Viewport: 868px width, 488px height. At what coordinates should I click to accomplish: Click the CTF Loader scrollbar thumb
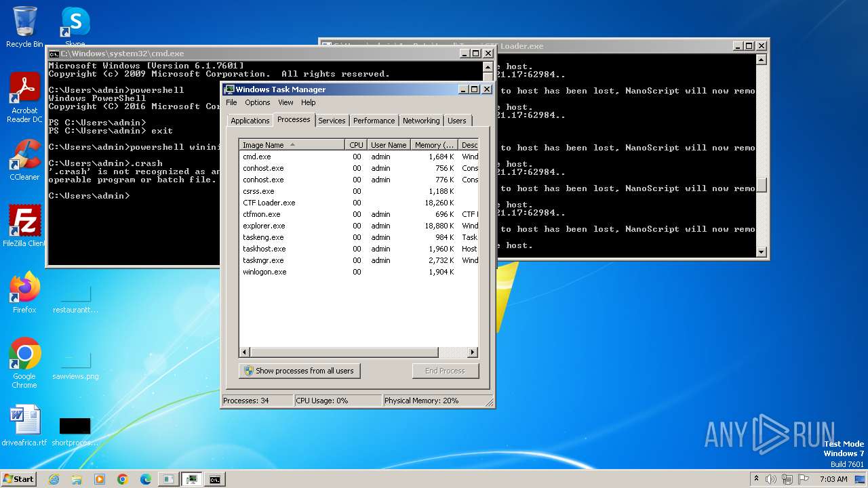click(762, 185)
